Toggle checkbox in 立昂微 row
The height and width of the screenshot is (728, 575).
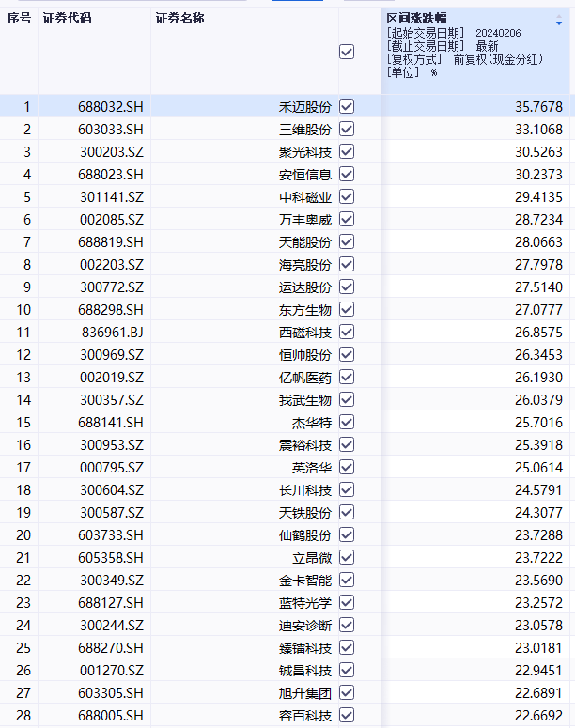coord(347,557)
